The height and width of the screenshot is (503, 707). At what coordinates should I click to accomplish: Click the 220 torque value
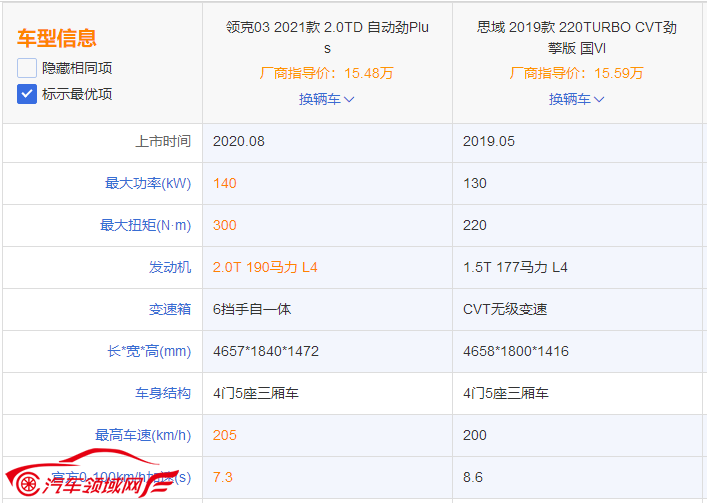475,225
